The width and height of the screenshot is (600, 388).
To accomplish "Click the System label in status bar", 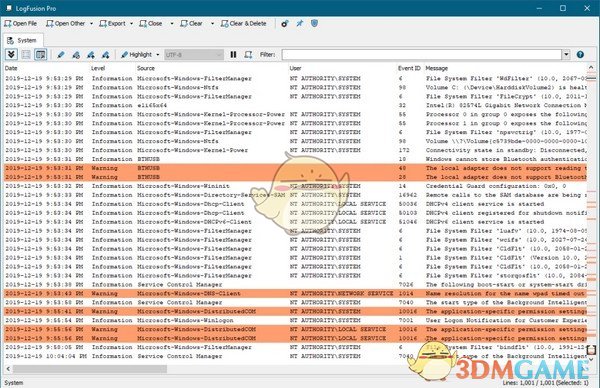I will click(13, 383).
